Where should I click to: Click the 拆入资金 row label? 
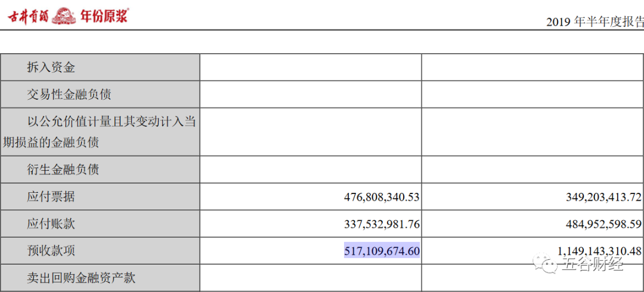point(51,67)
